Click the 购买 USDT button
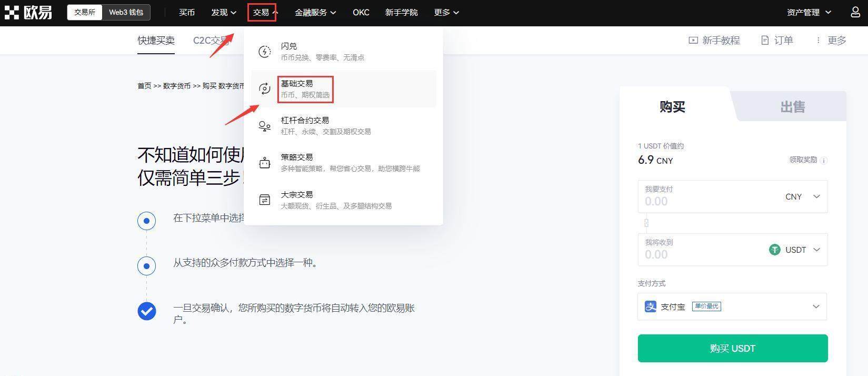Image resolution: width=868 pixels, height=376 pixels. tap(733, 348)
